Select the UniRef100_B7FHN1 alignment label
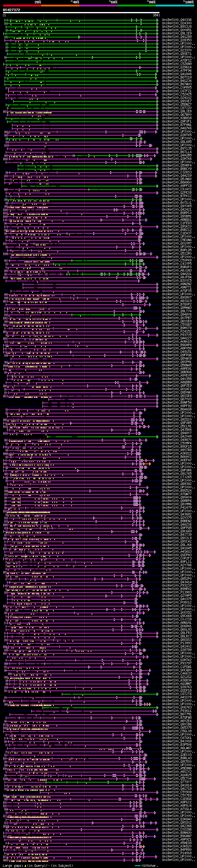The width and height of the screenshot is (197, 868). [177, 125]
